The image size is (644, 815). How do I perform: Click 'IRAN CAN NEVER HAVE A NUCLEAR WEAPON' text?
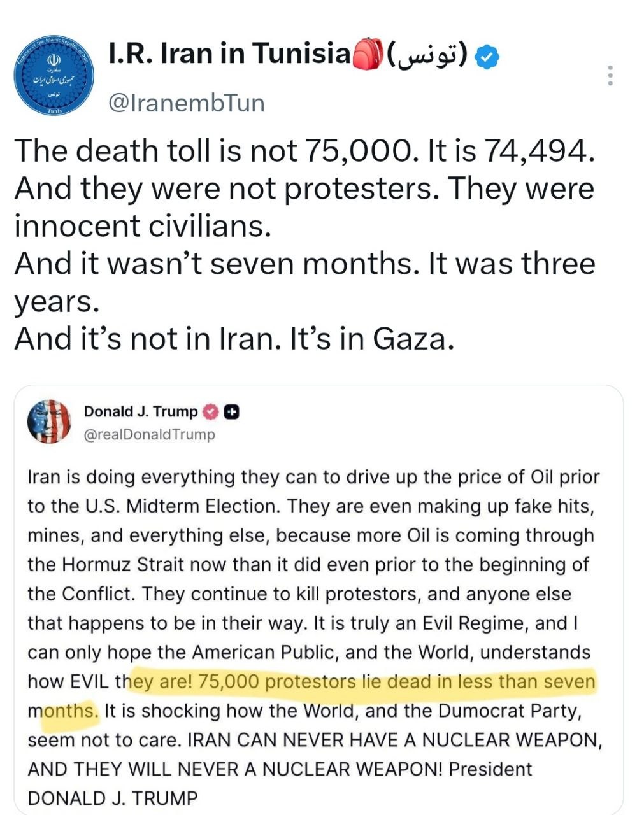coord(395,740)
